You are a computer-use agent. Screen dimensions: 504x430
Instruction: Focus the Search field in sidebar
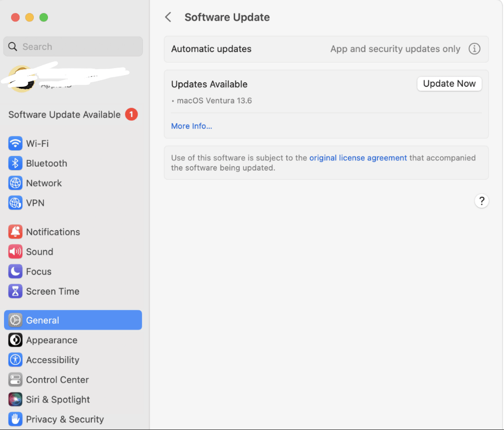point(73,46)
